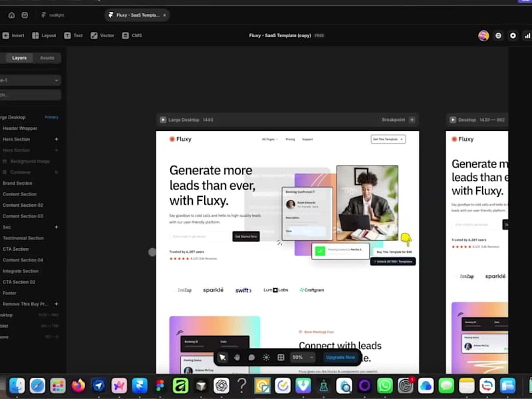Select the Content Section 02 layer
This screenshot has height=399, width=532.
[x=23, y=205]
